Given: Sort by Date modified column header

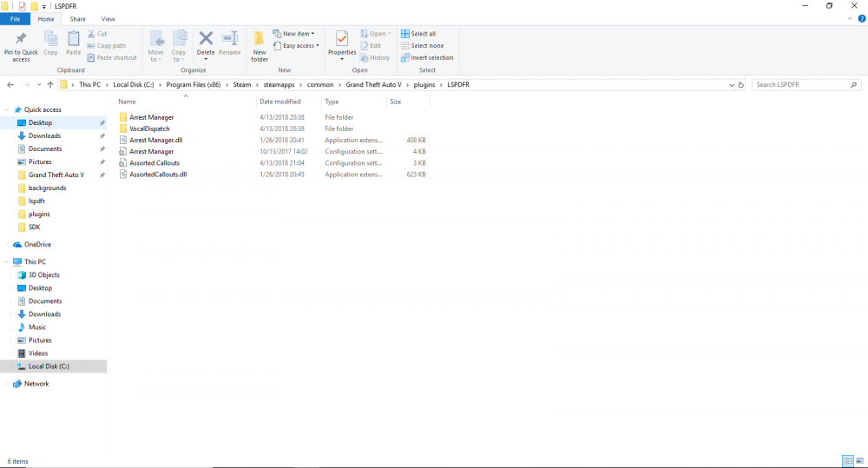Looking at the screenshot, I should coord(280,102).
